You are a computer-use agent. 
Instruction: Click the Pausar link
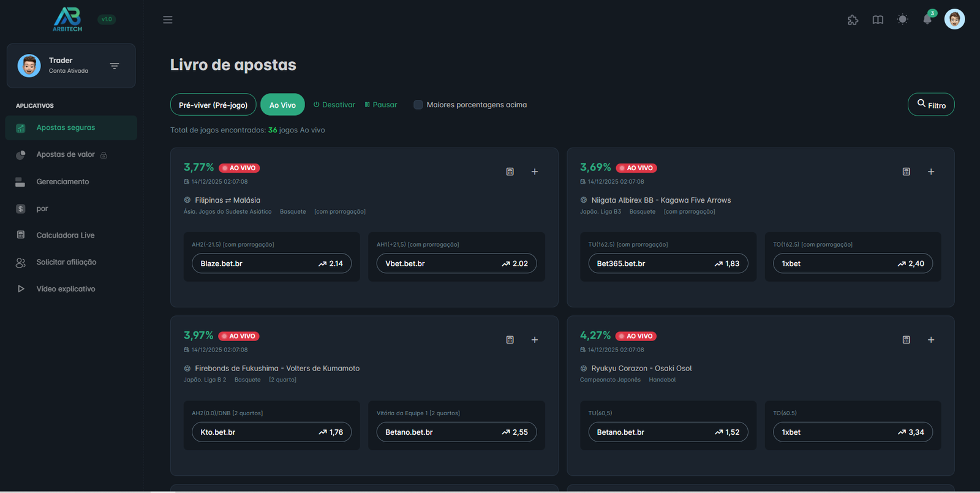pos(380,105)
